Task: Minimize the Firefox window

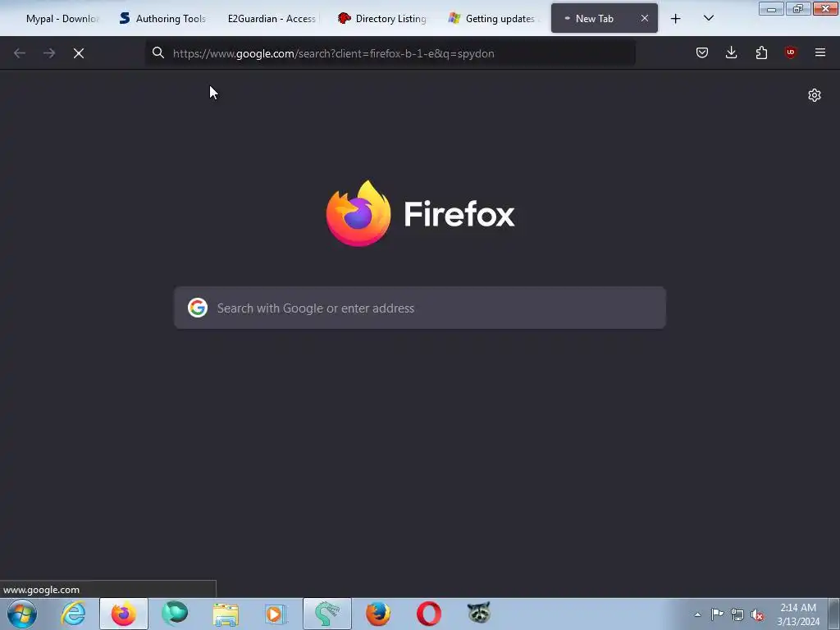Action: coord(771,9)
